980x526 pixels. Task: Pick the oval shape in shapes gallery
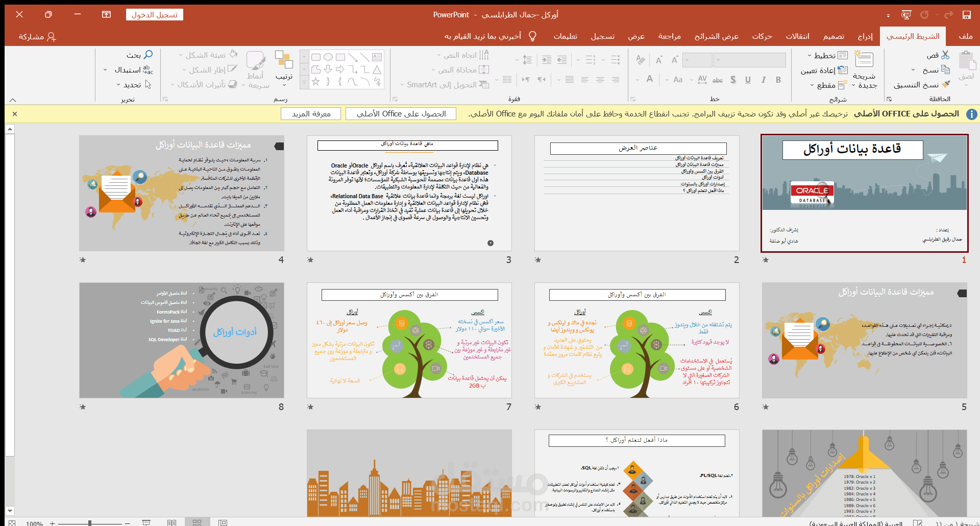coord(328,57)
